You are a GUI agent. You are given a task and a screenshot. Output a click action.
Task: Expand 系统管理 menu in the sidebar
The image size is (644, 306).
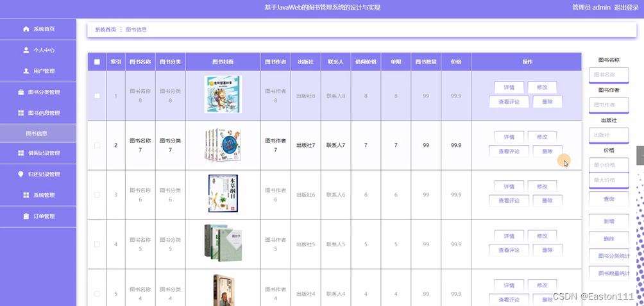pos(38,195)
